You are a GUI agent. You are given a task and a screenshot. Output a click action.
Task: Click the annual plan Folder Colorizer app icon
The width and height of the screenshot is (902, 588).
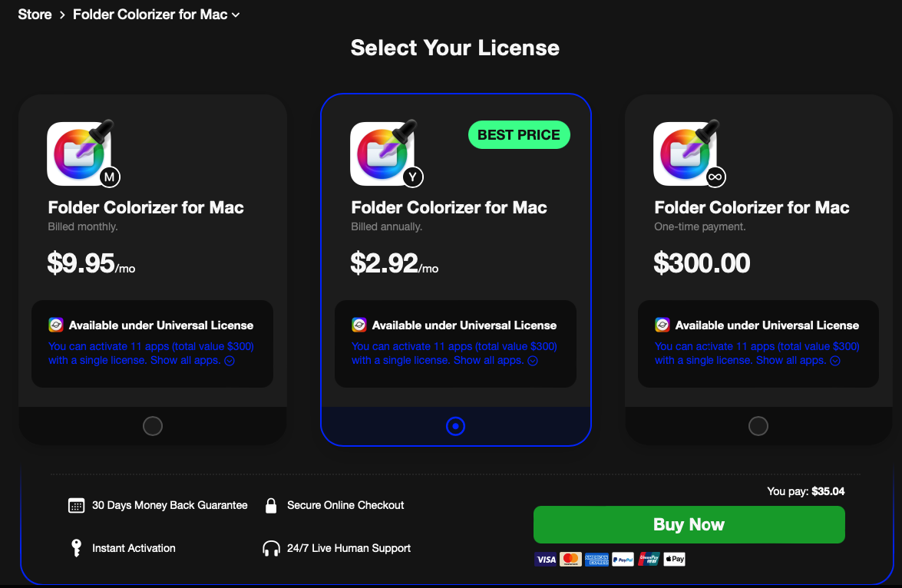(x=382, y=154)
